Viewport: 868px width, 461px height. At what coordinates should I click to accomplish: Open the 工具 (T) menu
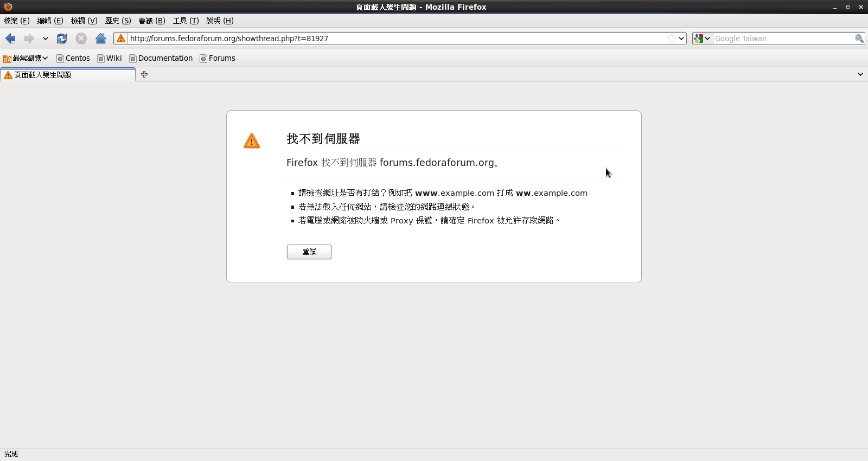click(186, 21)
